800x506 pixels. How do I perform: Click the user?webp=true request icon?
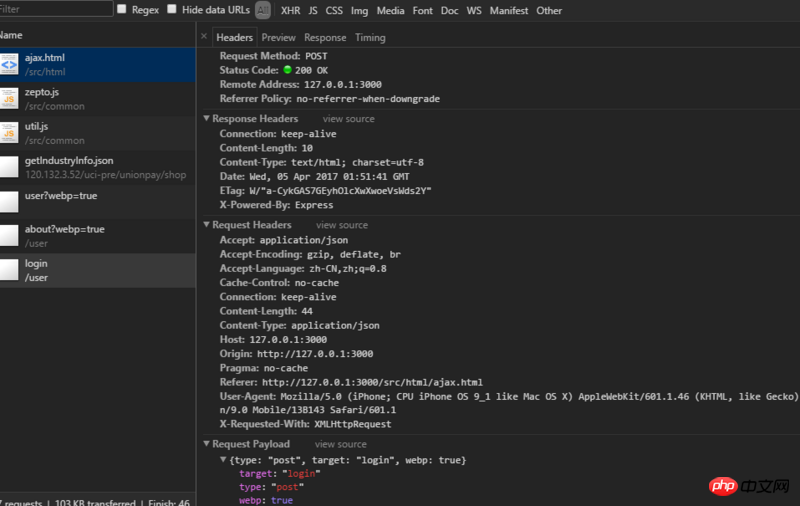coord(9,201)
